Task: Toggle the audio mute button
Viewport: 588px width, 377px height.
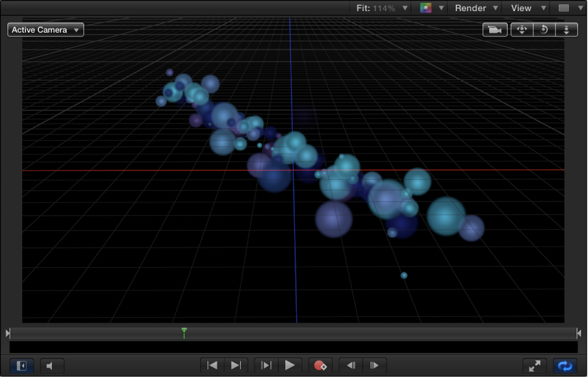Action: [x=52, y=365]
